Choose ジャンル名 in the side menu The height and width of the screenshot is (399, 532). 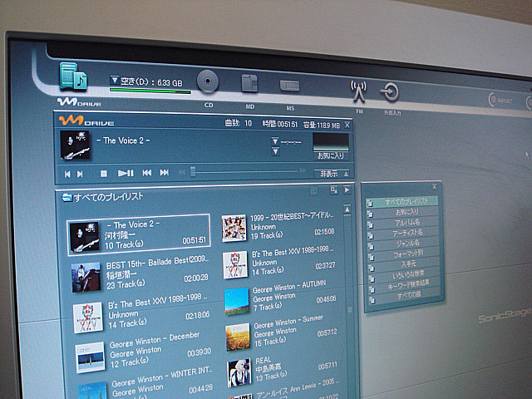pos(404,243)
